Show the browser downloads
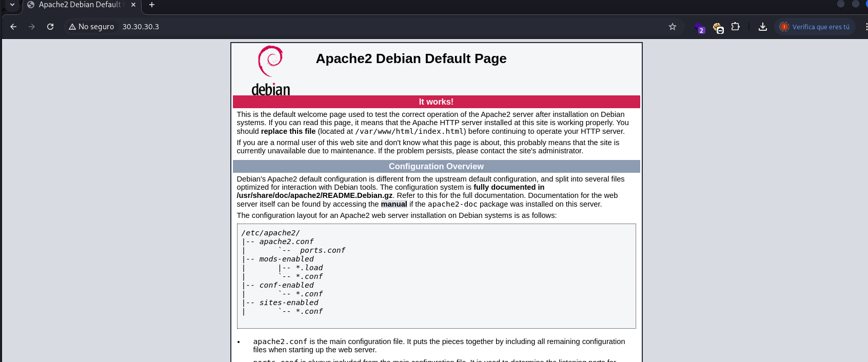The width and height of the screenshot is (868, 362). tap(763, 27)
